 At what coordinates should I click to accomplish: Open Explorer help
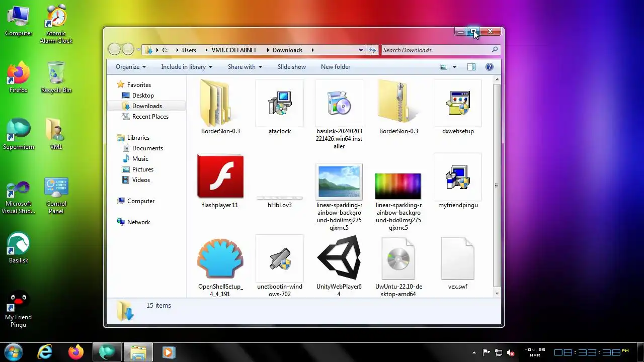tap(489, 67)
